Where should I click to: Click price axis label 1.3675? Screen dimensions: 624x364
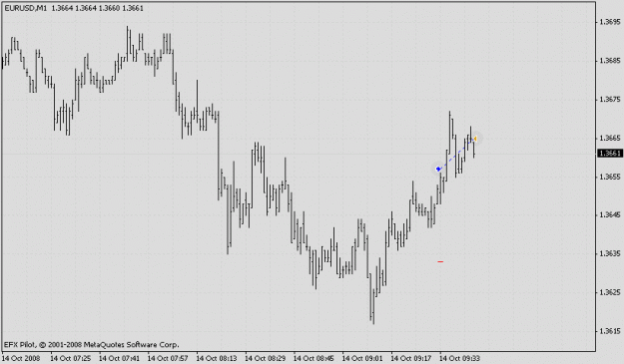click(x=610, y=100)
